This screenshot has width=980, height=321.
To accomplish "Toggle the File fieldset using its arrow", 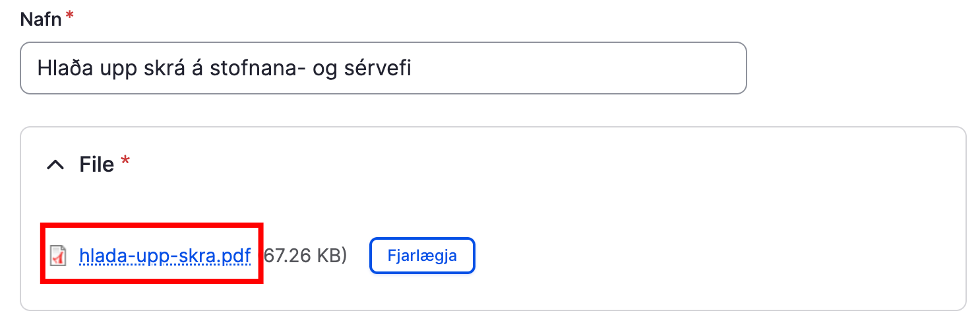I will pos(56,165).
